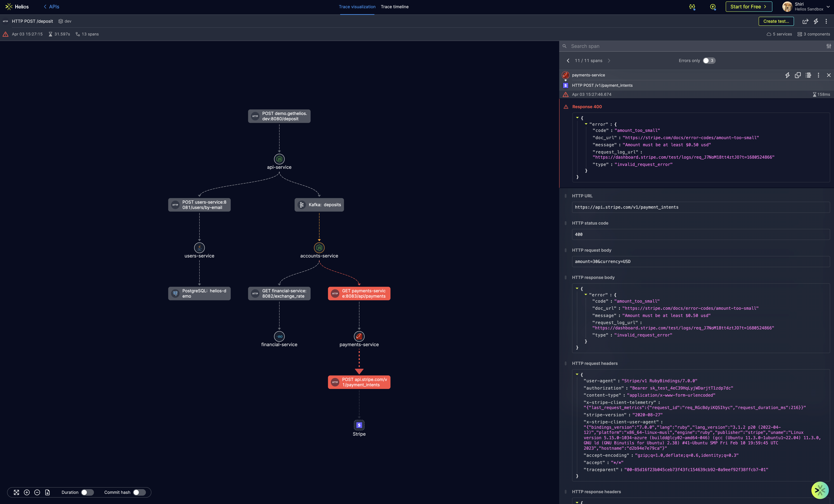Go back to APIs
This screenshot has height=504, width=834.
pyautogui.click(x=51, y=7)
